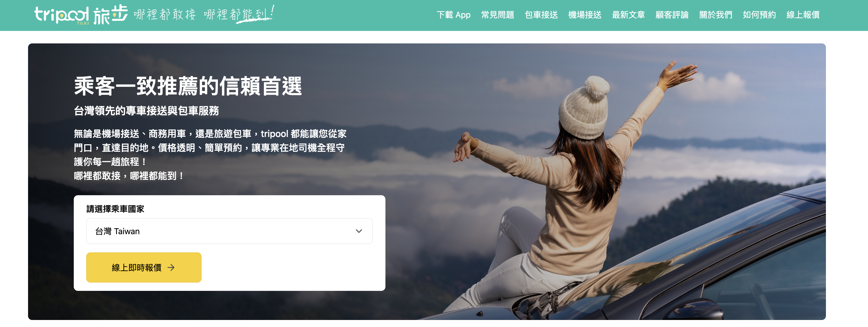The width and height of the screenshot is (868, 327).
Task: Click the subtitle 台灣領先的專車接送與包車服務
Action: pyautogui.click(x=146, y=110)
